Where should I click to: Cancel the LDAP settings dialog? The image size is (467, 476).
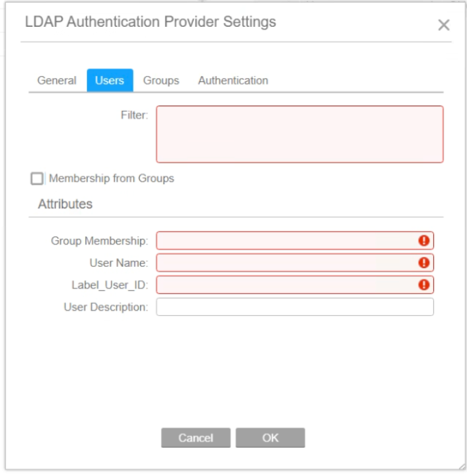(x=196, y=438)
